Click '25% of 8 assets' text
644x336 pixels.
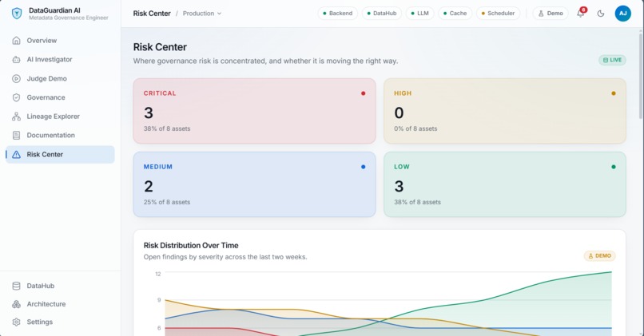click(x=167, y=202)
